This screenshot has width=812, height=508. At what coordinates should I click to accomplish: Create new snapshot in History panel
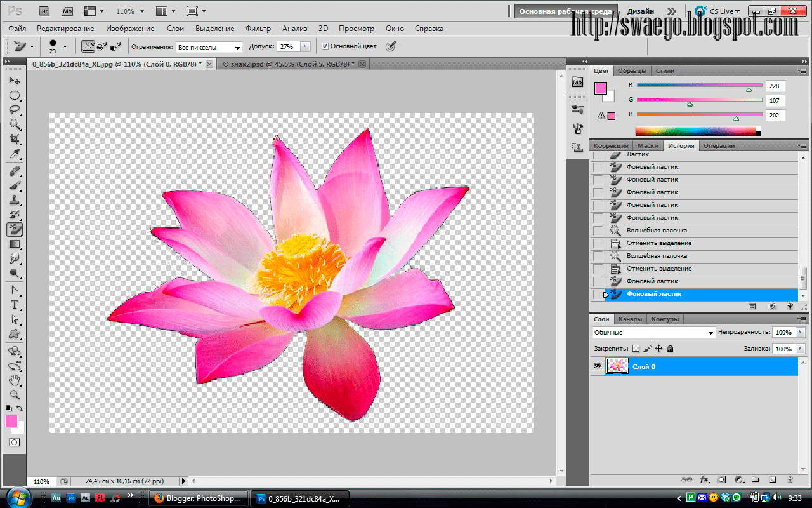772,306
